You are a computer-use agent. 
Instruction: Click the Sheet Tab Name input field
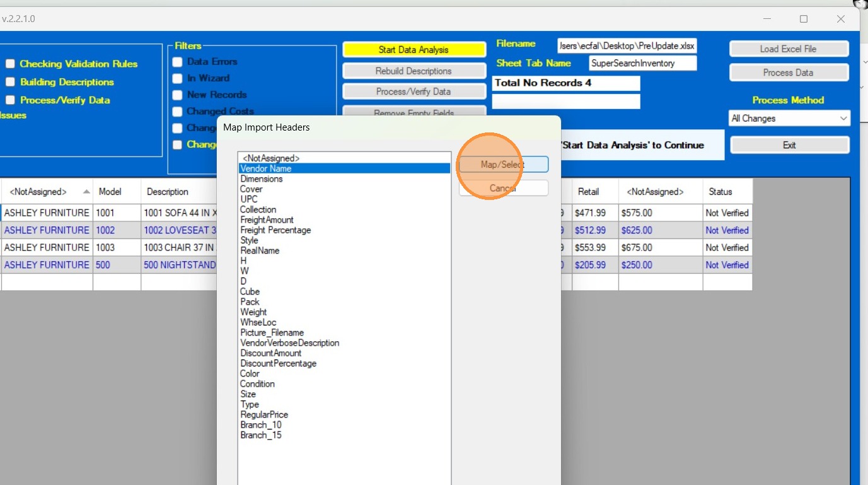(642, 63)
